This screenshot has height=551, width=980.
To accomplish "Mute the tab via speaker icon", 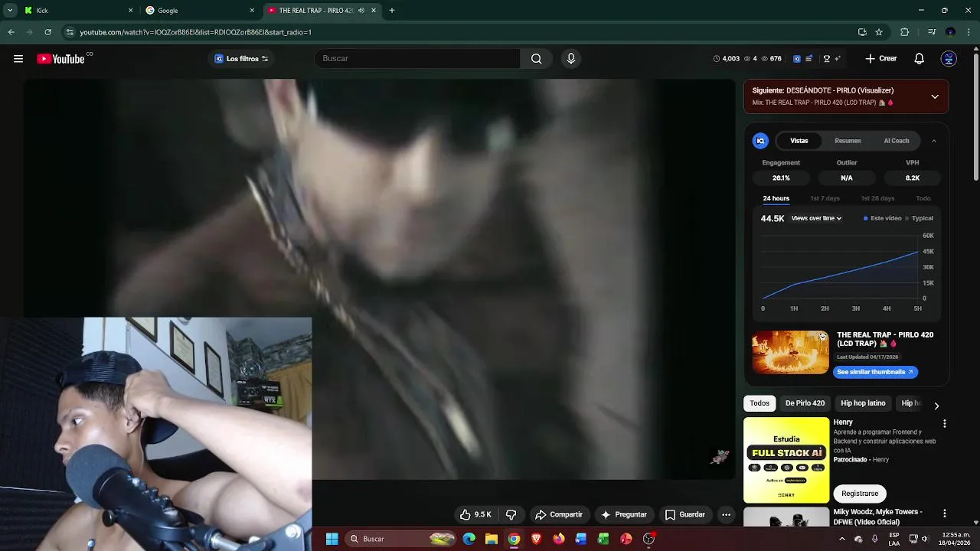I will point(361,11).
